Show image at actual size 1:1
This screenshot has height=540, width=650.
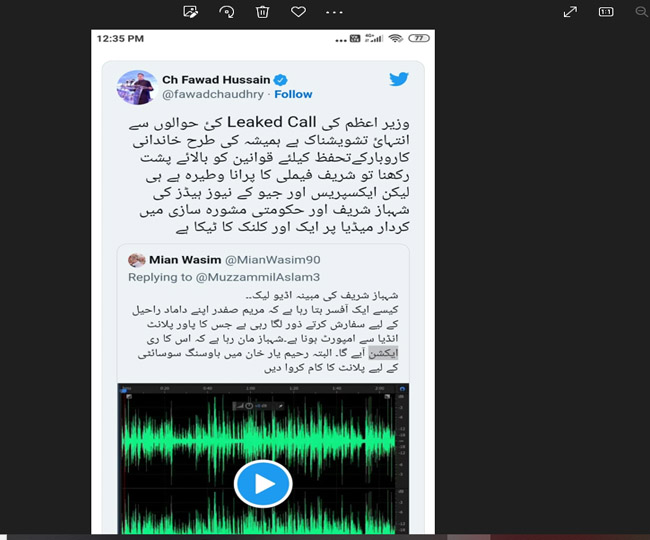606,12
